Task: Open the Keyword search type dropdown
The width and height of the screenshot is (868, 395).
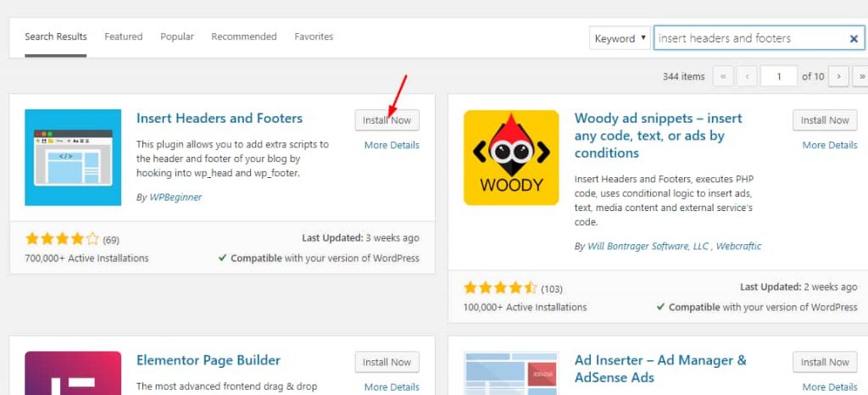Action: (x=620, y=38)
